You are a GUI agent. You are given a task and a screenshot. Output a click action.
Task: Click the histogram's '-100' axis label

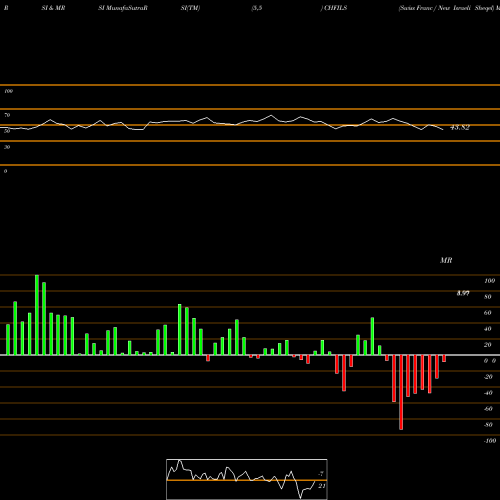click(490, 441)
